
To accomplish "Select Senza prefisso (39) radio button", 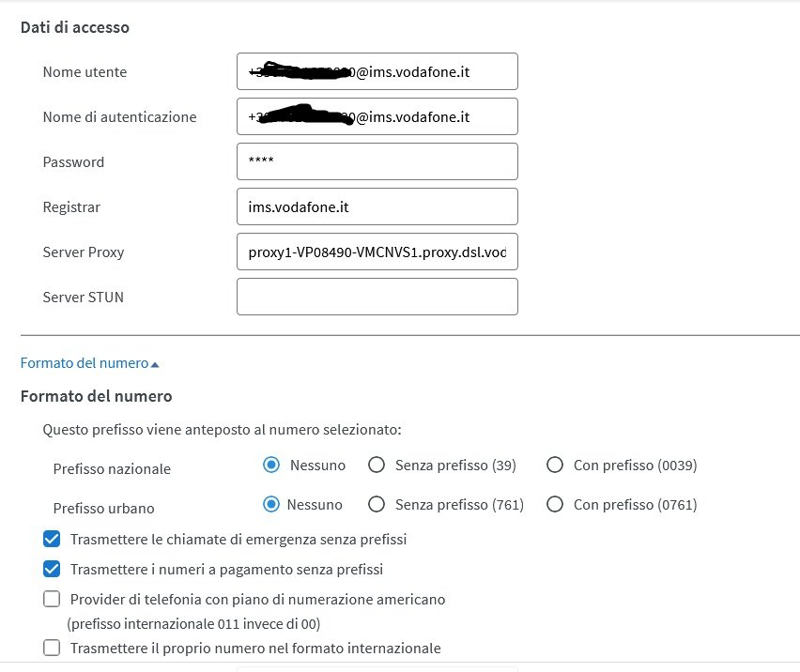I will [x=377, y=465].
